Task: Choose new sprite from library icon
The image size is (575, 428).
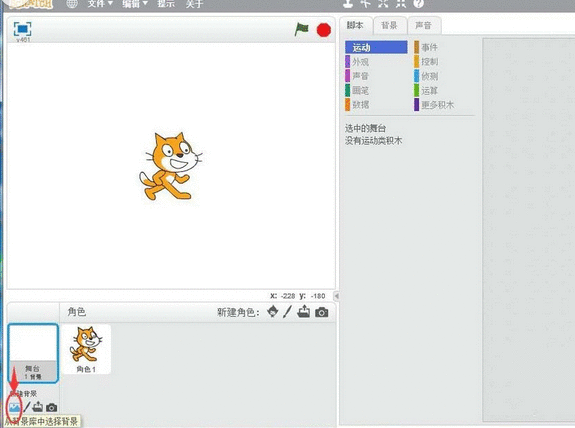Action: (x=272, y=312)
